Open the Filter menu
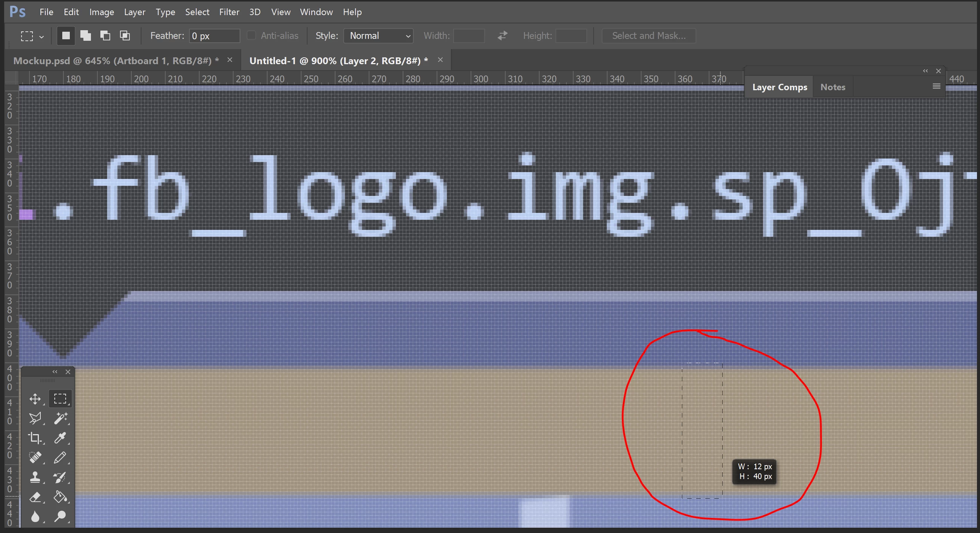Image resolution: width=980 pixels, height=533 pixels. [x=229, y=12]
